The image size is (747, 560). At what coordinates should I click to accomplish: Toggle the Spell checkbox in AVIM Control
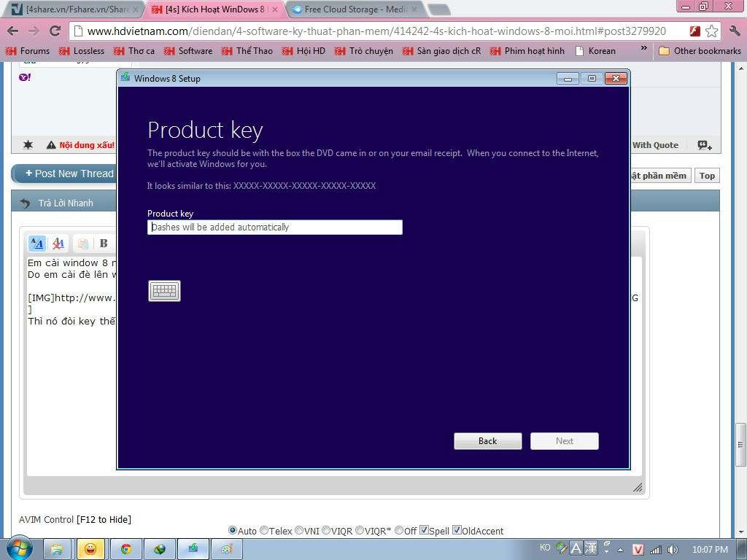point(424,529)
